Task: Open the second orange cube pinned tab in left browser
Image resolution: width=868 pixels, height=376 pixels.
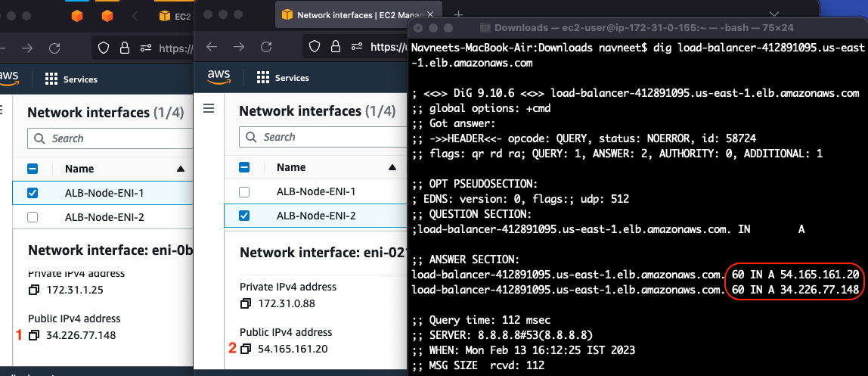Action: click(107, 16)
